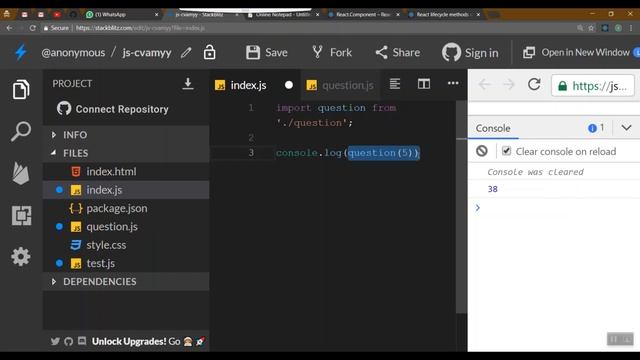The width and height of the screenshot is (640, 360).
Task: Select index.js in the file tree
Action: pyautogui.click(x=126, y=190)
